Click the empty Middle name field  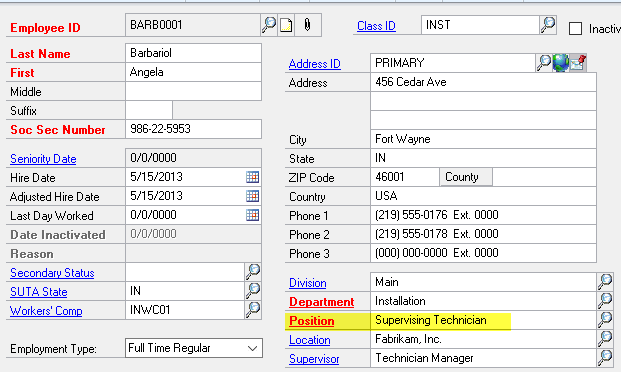click(x=194, y=91)
